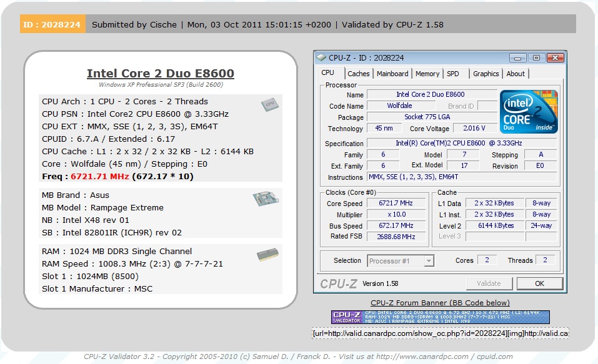Click the empty Brand ID field

pyautogui.click(x=487, y=106)
